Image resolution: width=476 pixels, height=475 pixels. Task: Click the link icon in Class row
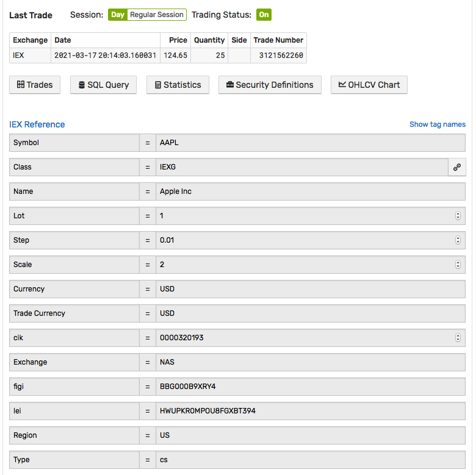(457, 167)
